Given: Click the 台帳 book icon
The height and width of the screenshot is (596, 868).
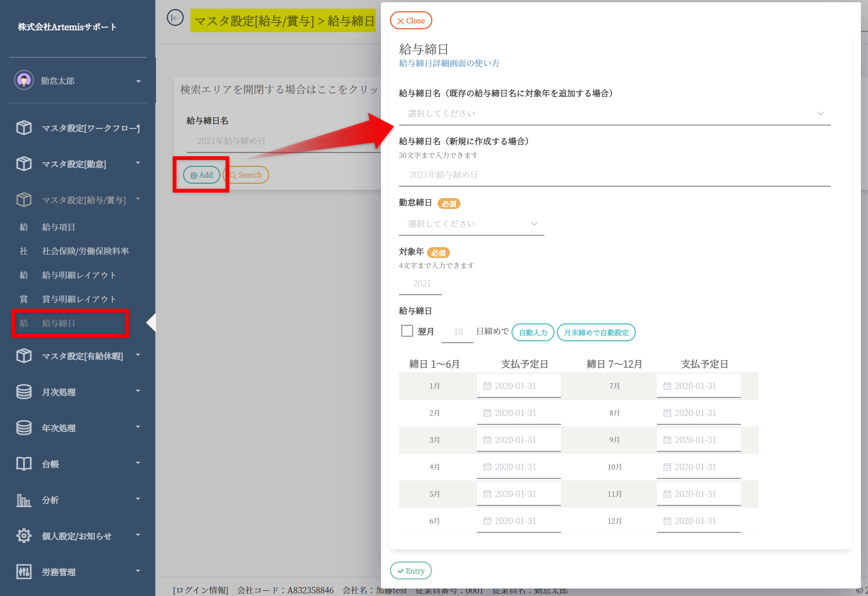Looking at the screenshot, I should point(24,464).
